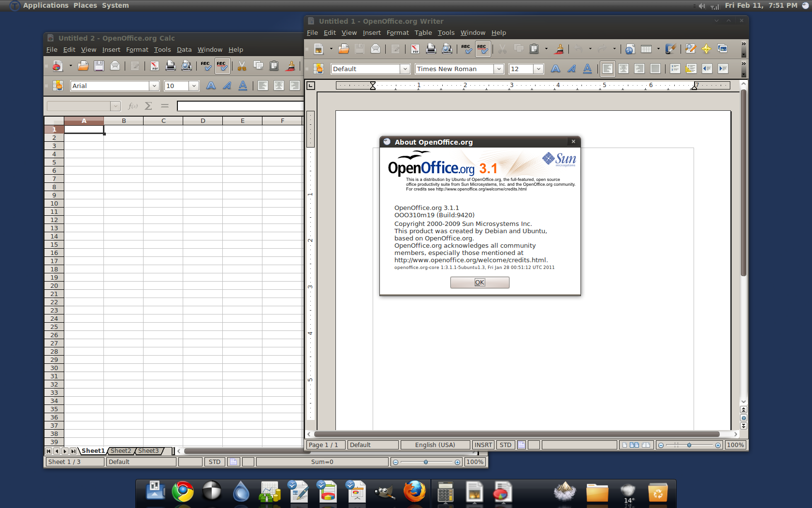This screenshot has width=812, height=508.
Task: Expand Arial font dropdown in Calc
Action: click(154, 86)
